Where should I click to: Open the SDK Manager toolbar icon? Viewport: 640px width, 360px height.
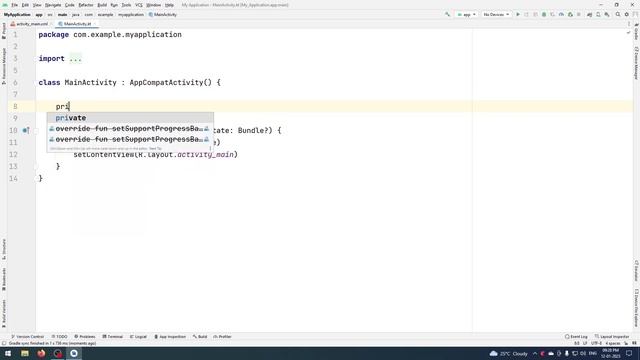tap(607, 15)
